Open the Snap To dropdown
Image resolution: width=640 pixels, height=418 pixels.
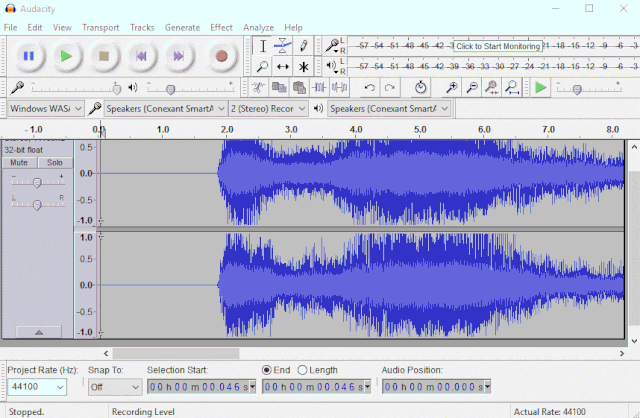pyautogui.click(x=115, y=387)
